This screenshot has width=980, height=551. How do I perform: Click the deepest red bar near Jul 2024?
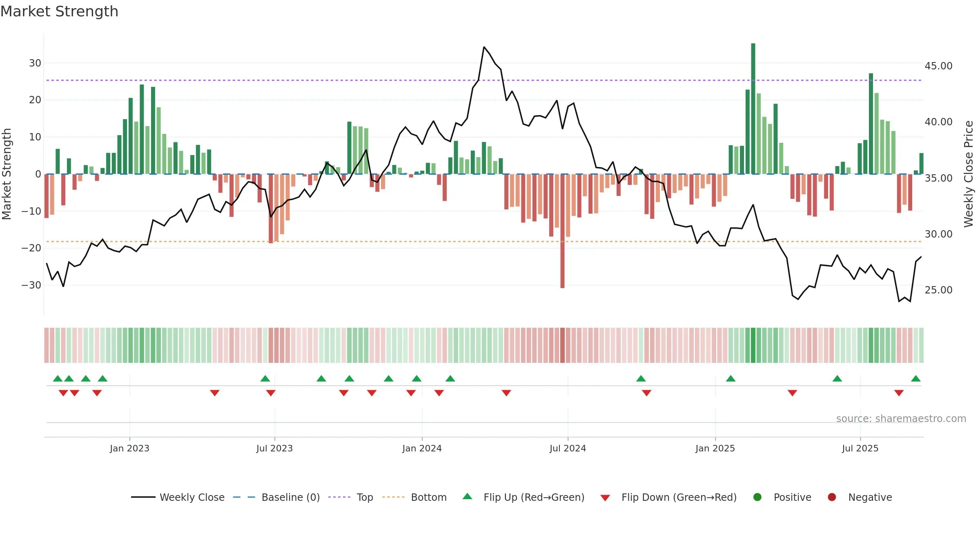(x=562, y=231)
